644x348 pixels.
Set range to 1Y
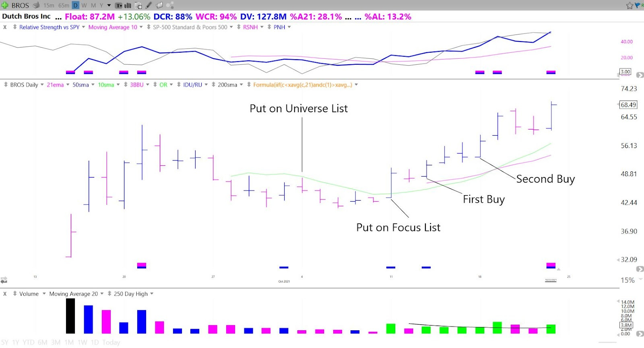tap(16, 342)
